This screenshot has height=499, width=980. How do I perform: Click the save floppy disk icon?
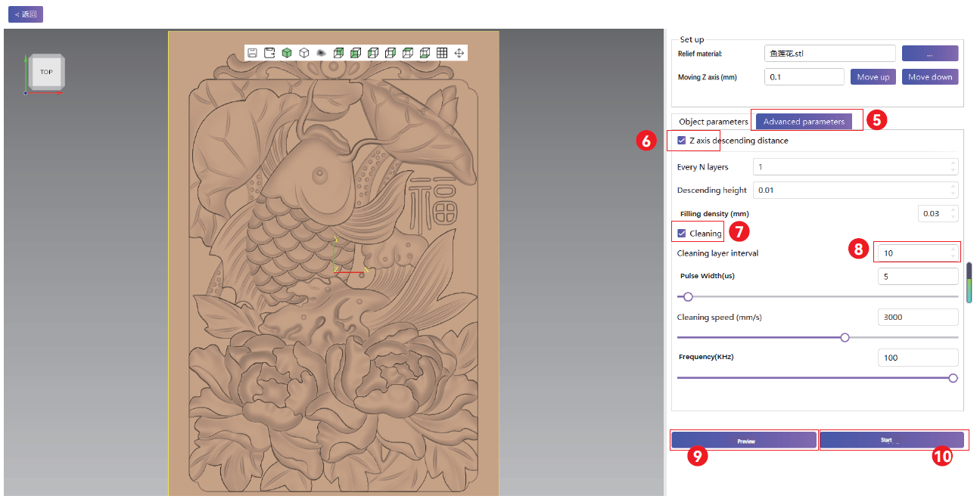[253, 53]
